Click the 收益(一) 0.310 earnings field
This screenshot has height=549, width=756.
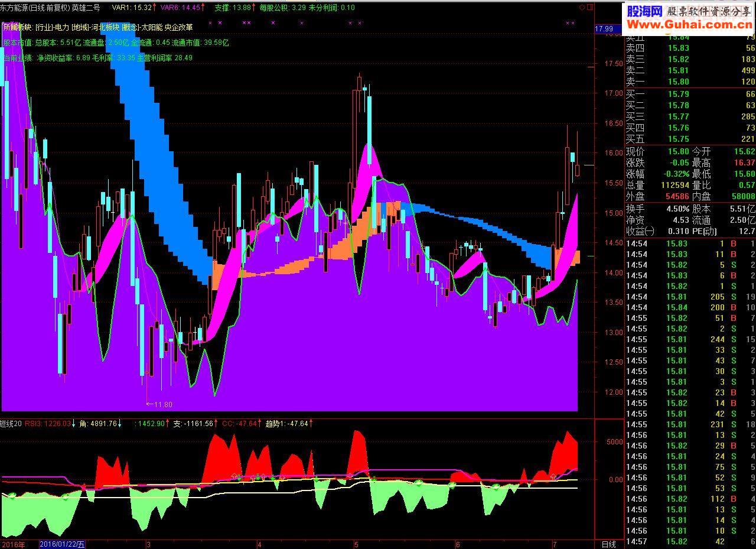click(x=657, y=231)
